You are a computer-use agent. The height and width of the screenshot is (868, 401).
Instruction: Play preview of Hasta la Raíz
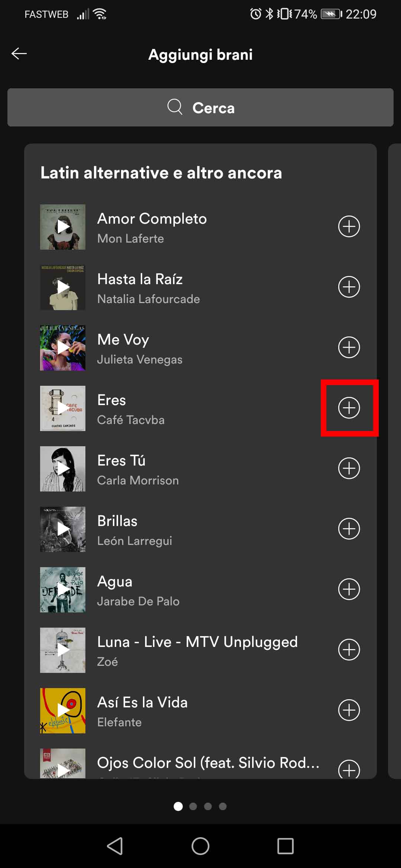click(63, 287)
